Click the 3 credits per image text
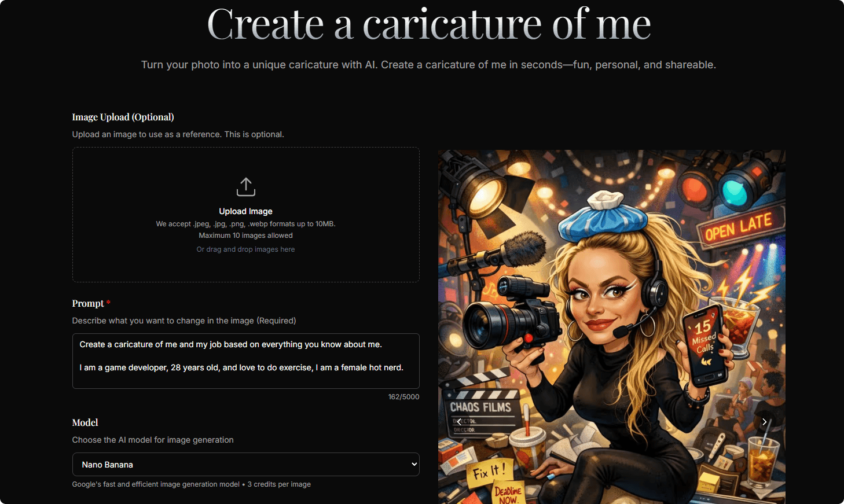 click(x=279, y=484)
